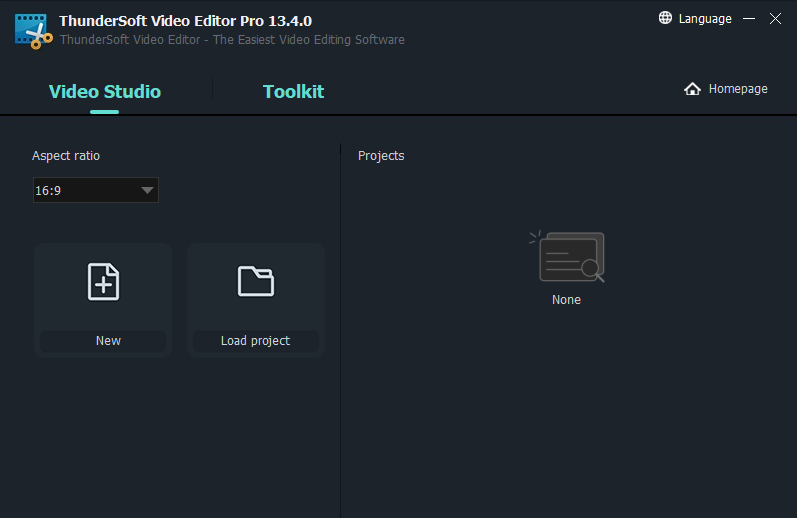The image size is (797, 518).
Task: Switch to the Video Studio tab
Action: point(105,92)
